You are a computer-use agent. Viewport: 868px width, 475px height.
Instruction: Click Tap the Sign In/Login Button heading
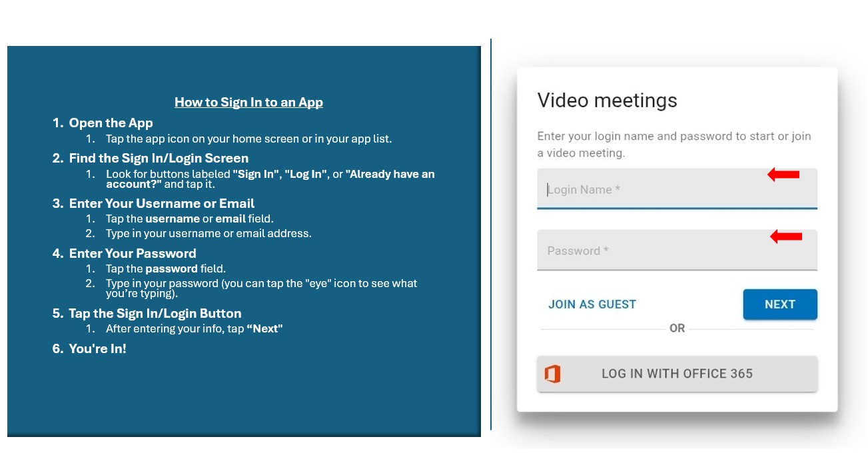pyautogui.click(x=155, y=314)
